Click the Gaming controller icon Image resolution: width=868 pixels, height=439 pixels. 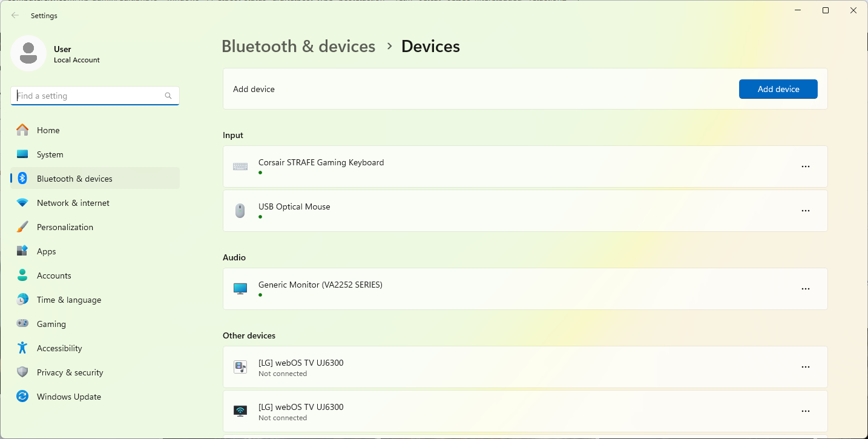click(22, 324)
